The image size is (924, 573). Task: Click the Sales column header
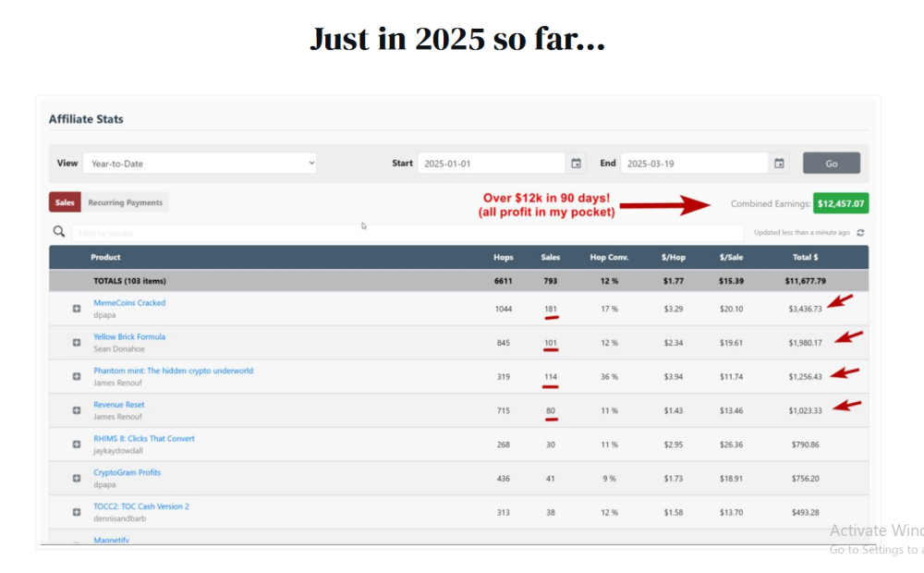[551, 257]
